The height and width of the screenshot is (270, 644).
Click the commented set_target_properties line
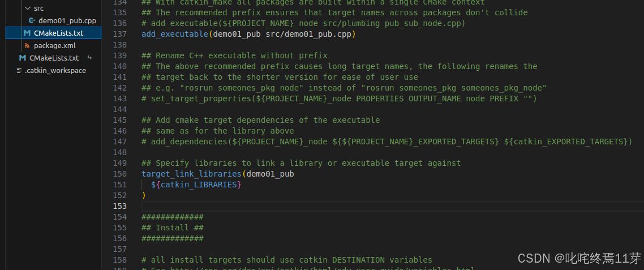[339, 98]
